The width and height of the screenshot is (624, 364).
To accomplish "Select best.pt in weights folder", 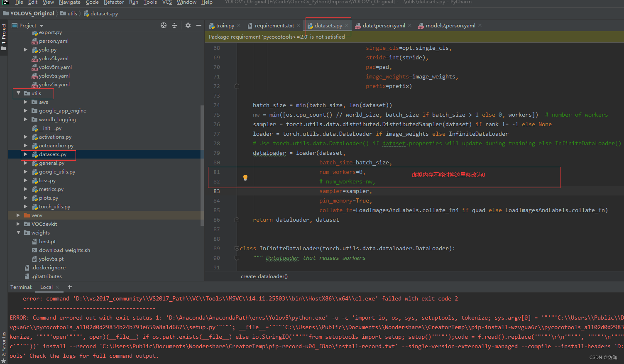I will pyautogui.click(x=47, y=242).
